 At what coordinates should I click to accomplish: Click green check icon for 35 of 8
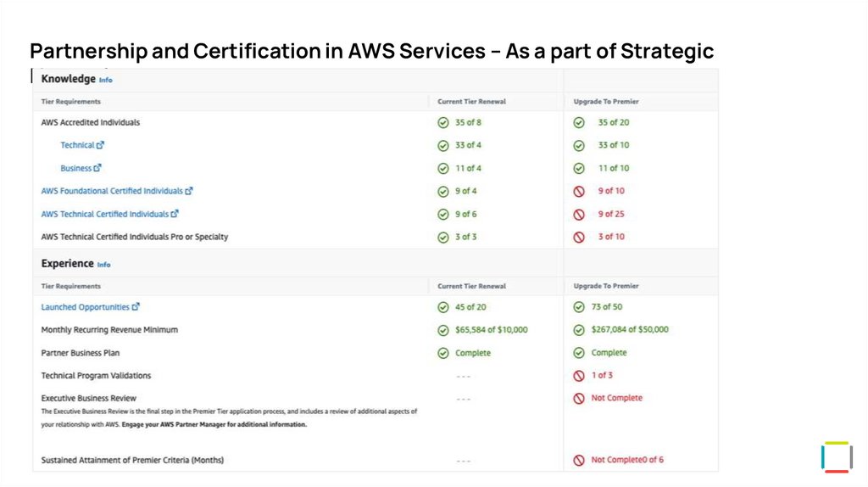pos(443,122)
